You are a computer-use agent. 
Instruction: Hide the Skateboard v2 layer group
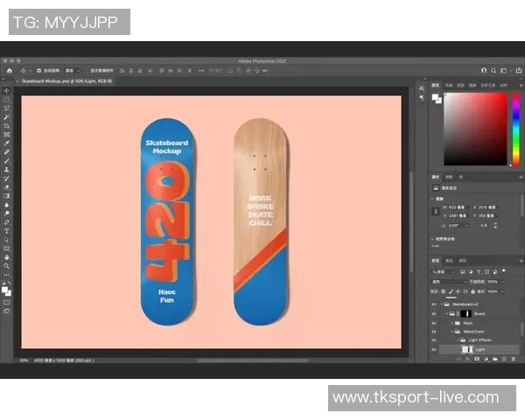click(x=434, y=304)
